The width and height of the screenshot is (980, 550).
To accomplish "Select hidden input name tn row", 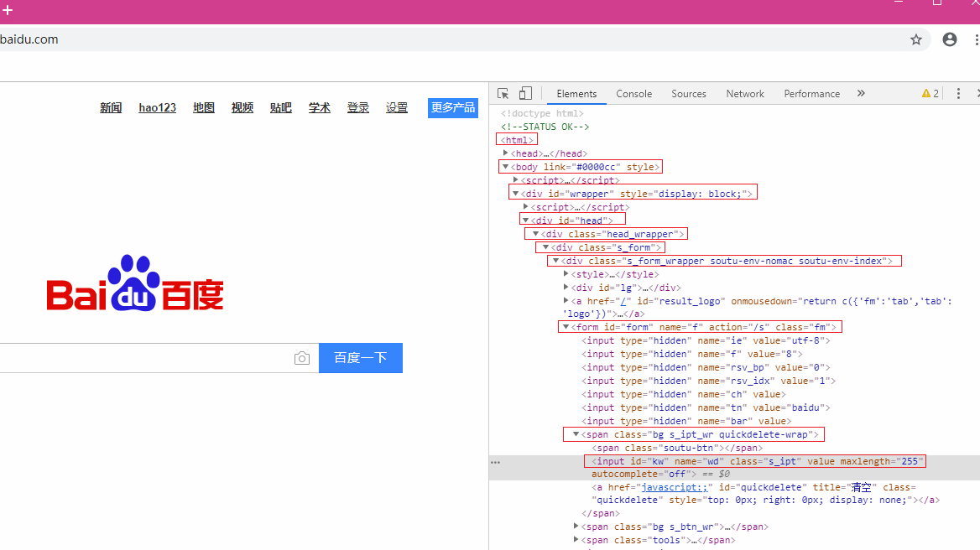I will [706, 407].
